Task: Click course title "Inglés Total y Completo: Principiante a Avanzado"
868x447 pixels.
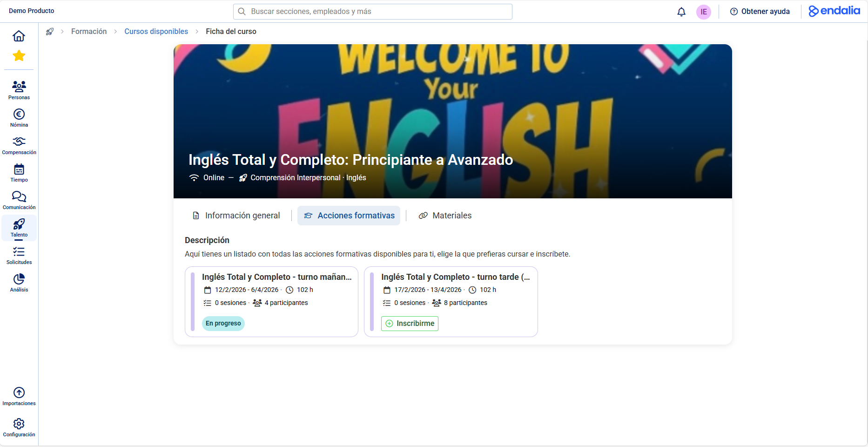Action: coord(350,160)
